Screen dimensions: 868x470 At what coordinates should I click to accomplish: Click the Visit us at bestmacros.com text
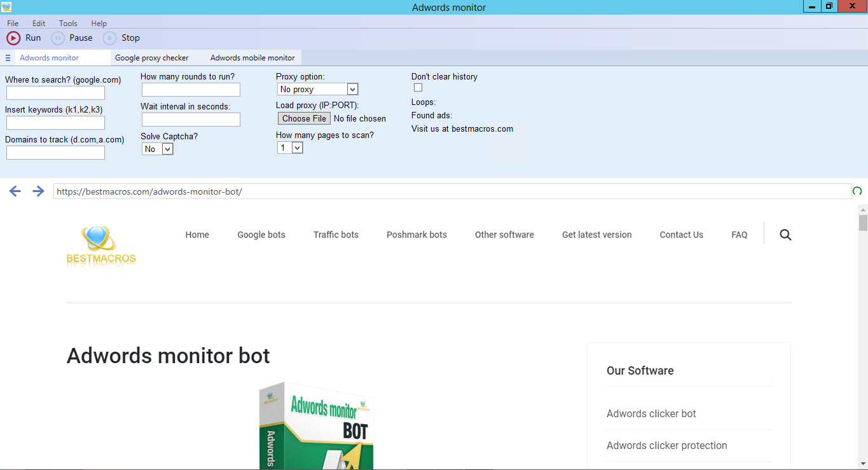click(x=462, y=128)
